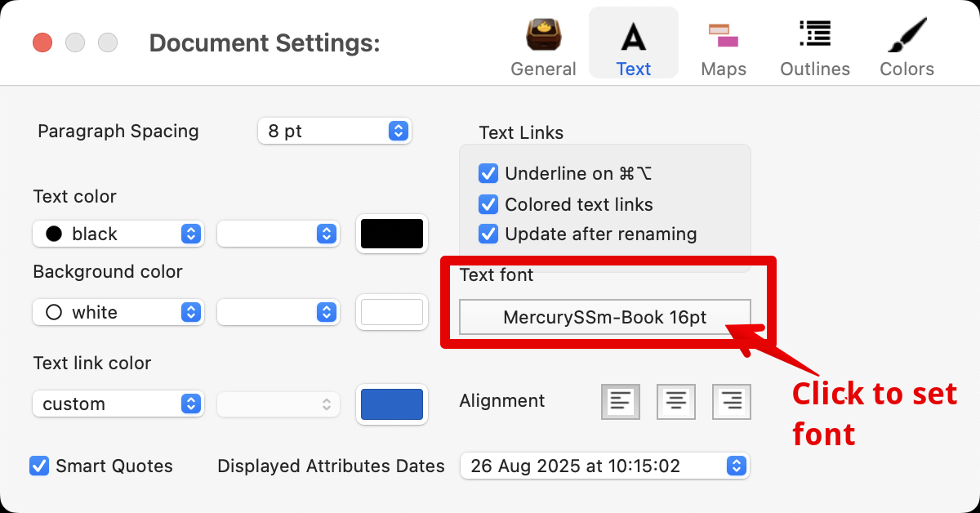
Task: Open the Outlines settings pane
Action: click(x=814, y=47)
